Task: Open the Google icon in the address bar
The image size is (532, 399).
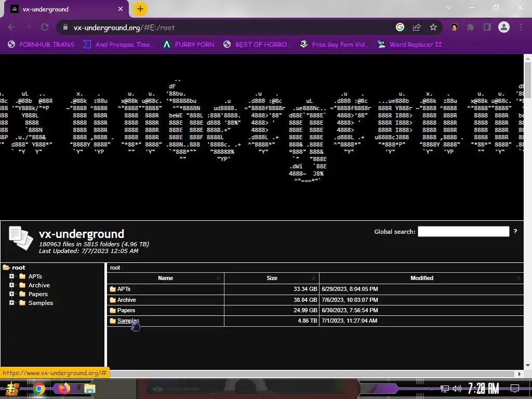Action: click(400, 27)
